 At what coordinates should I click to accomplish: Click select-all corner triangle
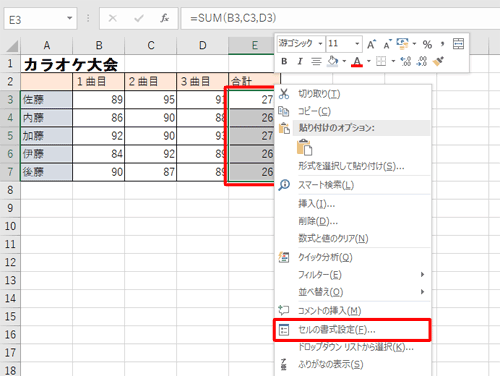click(12, 46)
